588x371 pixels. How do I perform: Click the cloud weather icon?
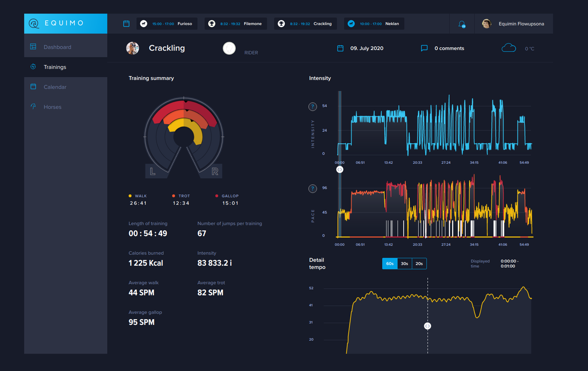point(508,48)
